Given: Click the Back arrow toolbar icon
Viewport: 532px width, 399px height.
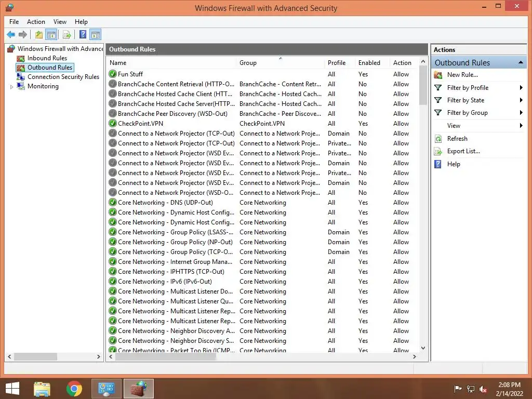Looking at the screenshot, I should click(x=11, y=35).
